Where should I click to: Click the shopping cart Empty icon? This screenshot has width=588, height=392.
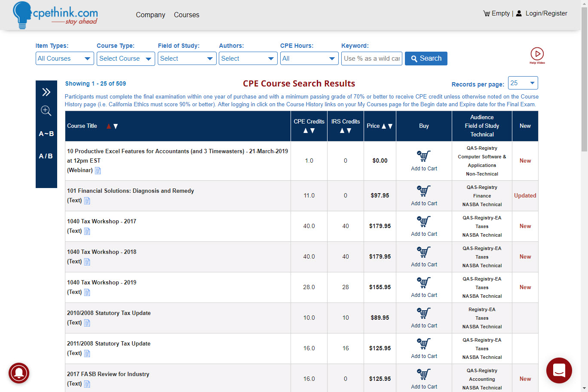[487, 13]
